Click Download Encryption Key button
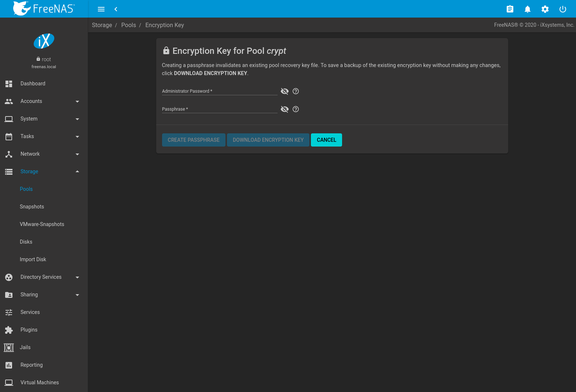The image size is (576, 392). (x=268, y=140)
